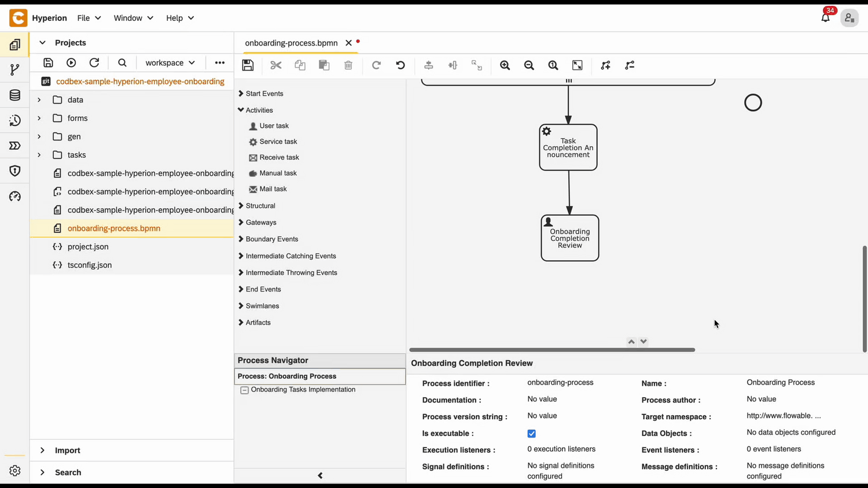The image size is (868, 488).
Task: Uncheck the Is executable checkbox
Action: point(531,434)
